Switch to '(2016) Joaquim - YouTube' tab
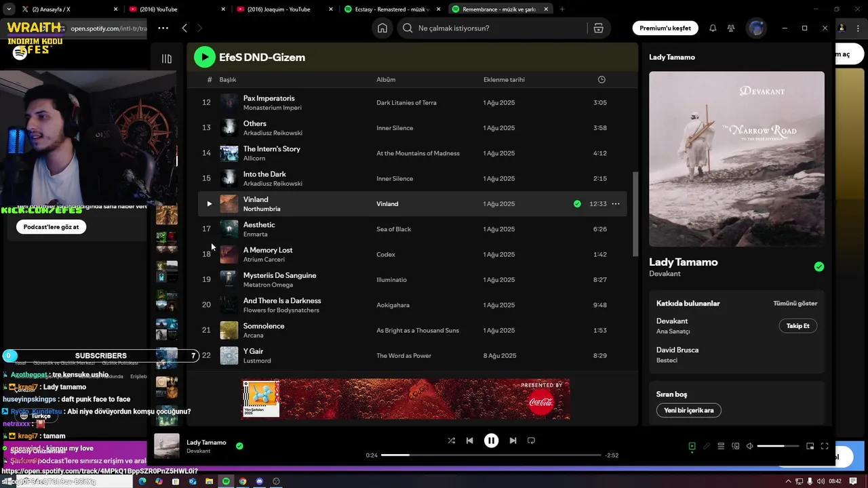The image size is (868, 488). (285, 9)
